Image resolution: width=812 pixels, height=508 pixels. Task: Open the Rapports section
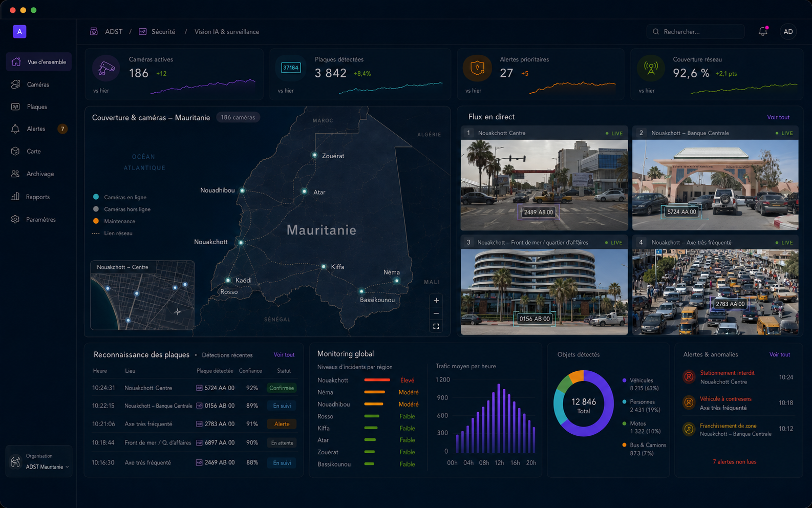pyautogui.click(x=38, y=197)
